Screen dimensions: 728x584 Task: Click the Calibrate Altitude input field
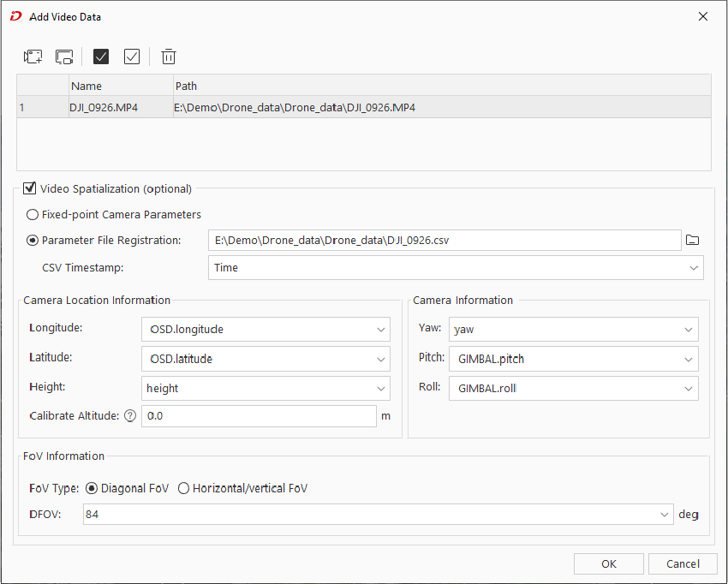pos(258,416)
